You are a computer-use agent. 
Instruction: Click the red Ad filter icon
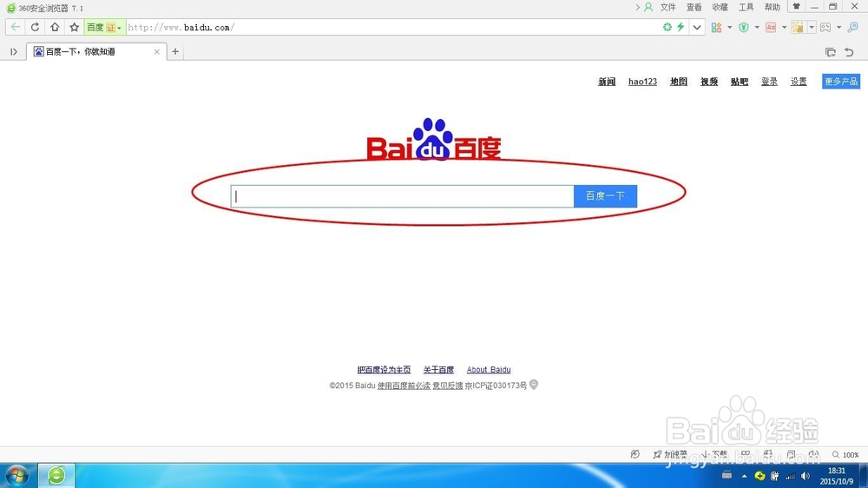point(771,27)
